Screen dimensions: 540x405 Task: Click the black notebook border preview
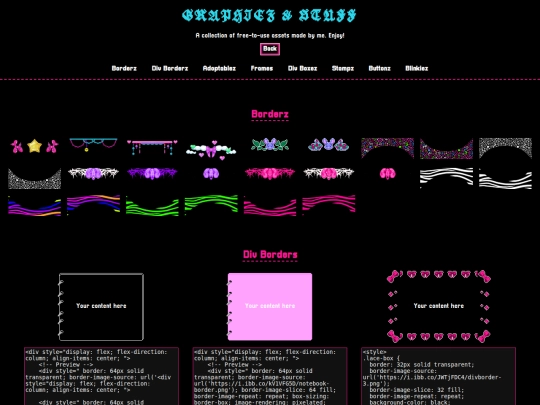point(101,307)
